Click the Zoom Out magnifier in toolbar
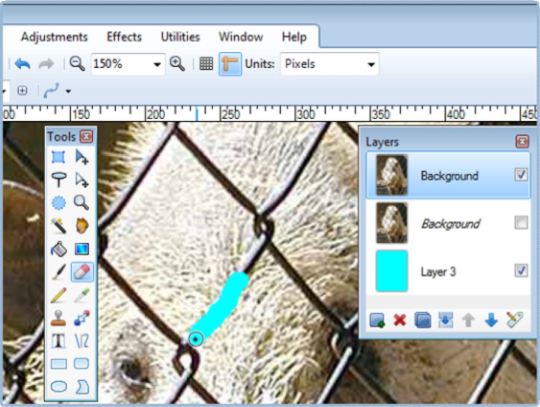The image size is (540, 407). pos(77,64)
